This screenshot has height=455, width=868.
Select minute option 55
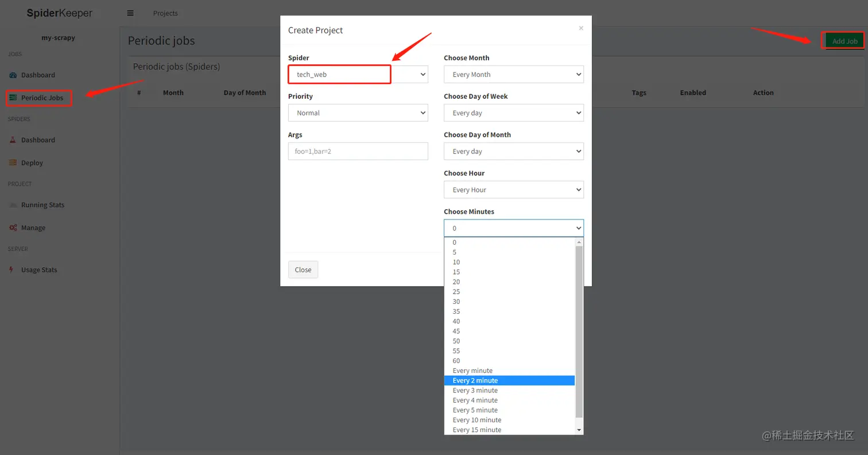tap(509, 351)
